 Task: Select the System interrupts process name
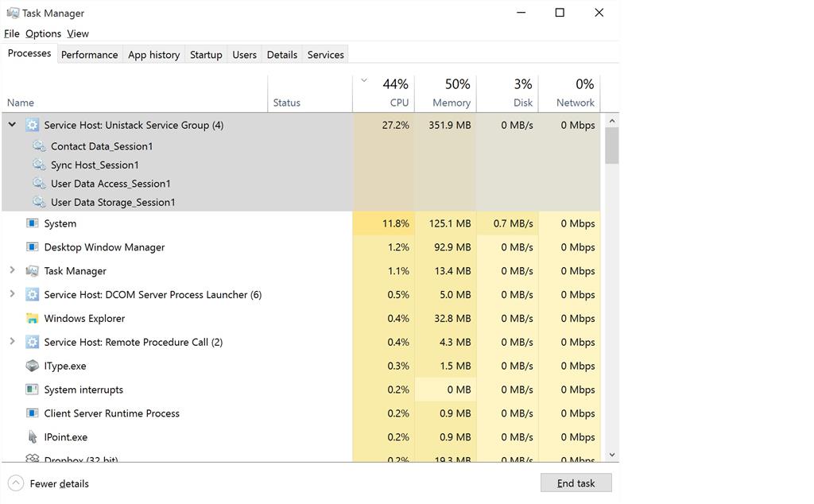[x=83, y=390]
